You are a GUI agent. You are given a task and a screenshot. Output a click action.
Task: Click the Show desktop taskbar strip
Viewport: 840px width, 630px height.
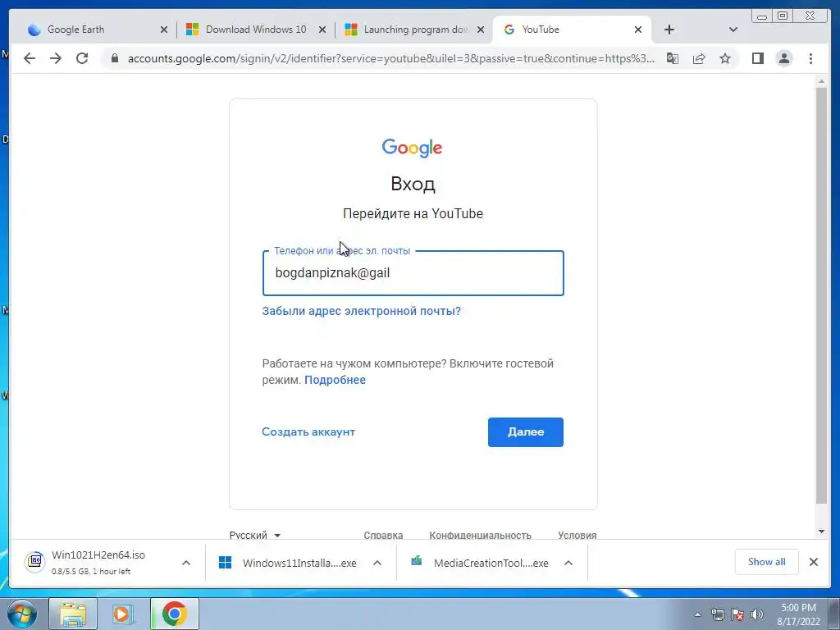(x=833, y=614)
